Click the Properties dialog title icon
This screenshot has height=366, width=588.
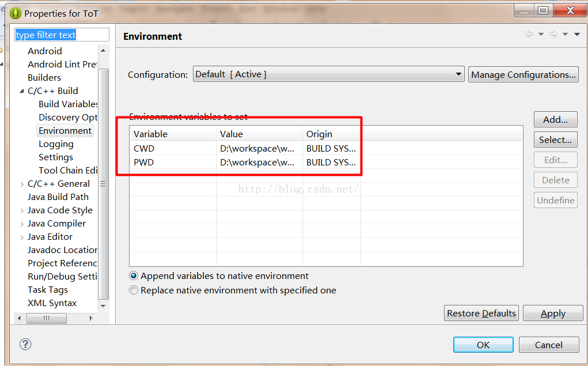point(16,13)
